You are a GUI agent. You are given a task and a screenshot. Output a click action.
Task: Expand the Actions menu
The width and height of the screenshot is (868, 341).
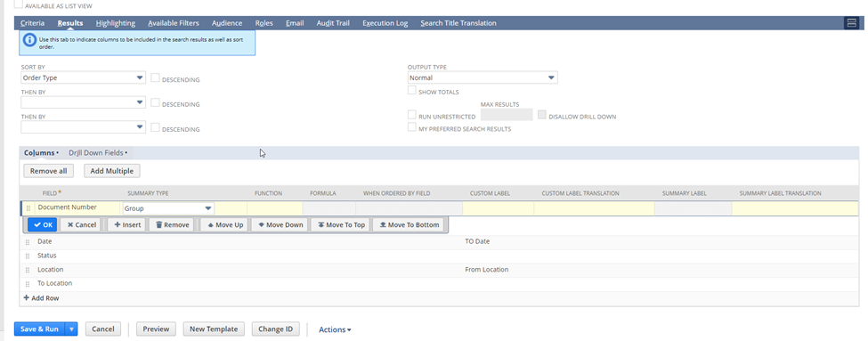(x=335, y=329)
